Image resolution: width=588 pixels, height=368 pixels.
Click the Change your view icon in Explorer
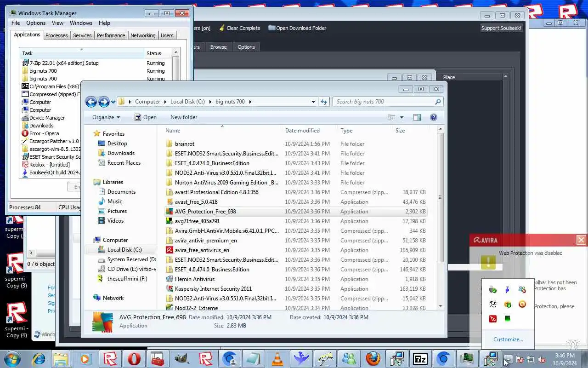pyautogui.click(x=392, y=117)
